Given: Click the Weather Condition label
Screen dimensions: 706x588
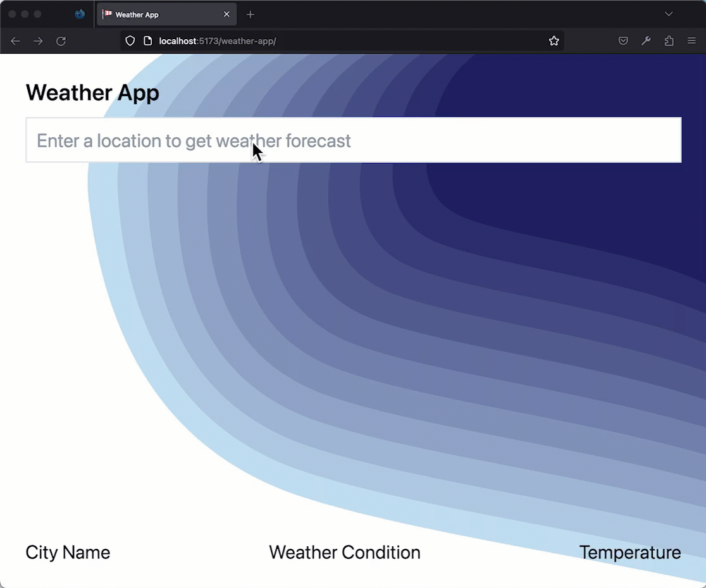Looking at the screenshot, I should tap(344, 552).
